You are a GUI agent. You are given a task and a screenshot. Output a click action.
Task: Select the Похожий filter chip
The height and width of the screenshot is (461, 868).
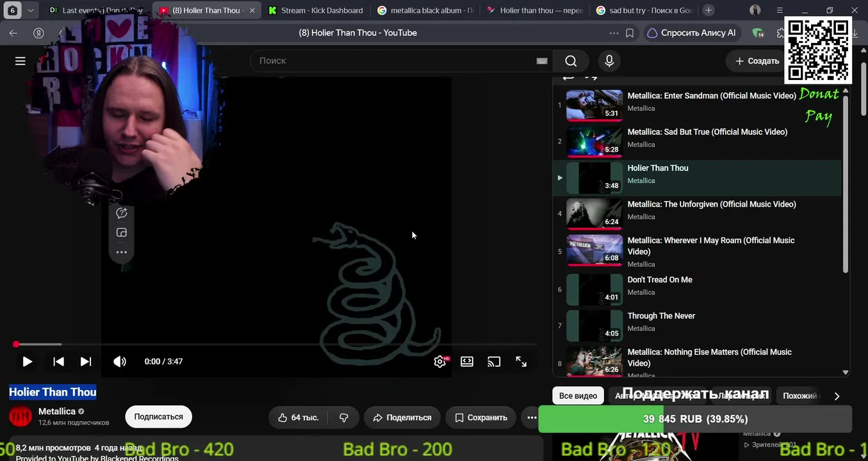pyautogui.click(x=799, y=396)
